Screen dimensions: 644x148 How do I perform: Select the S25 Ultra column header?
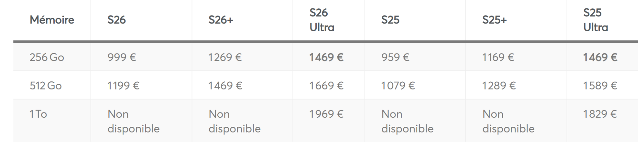click(595, 20)
